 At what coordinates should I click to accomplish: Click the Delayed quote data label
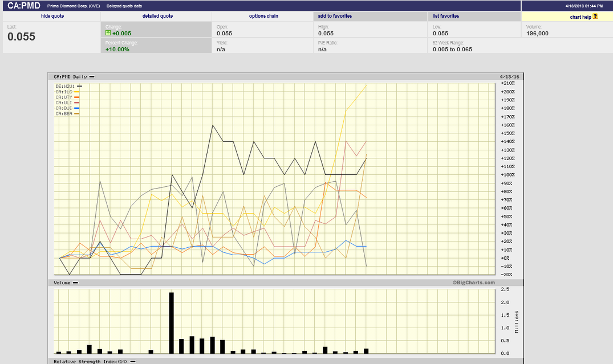click(x=124, y=6)
